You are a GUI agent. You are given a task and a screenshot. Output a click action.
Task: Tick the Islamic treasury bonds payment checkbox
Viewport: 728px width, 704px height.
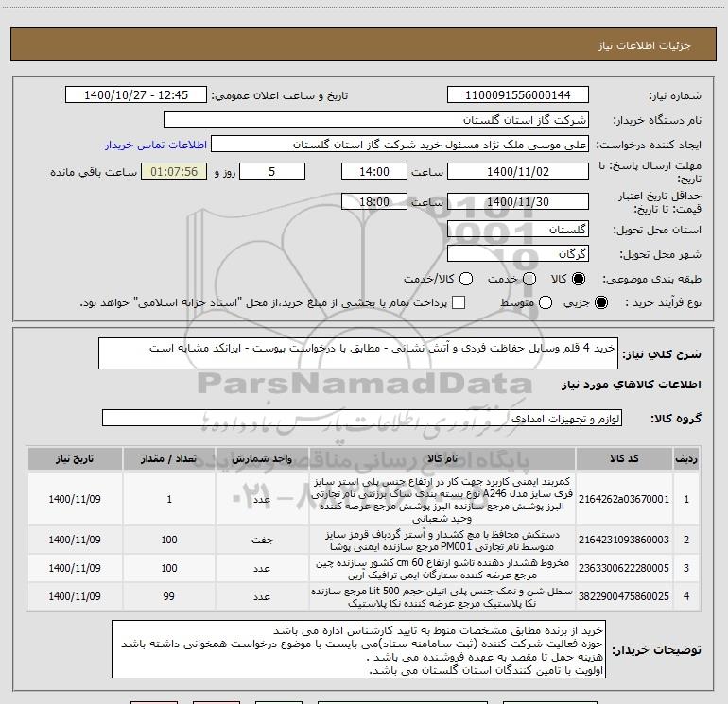459,302
